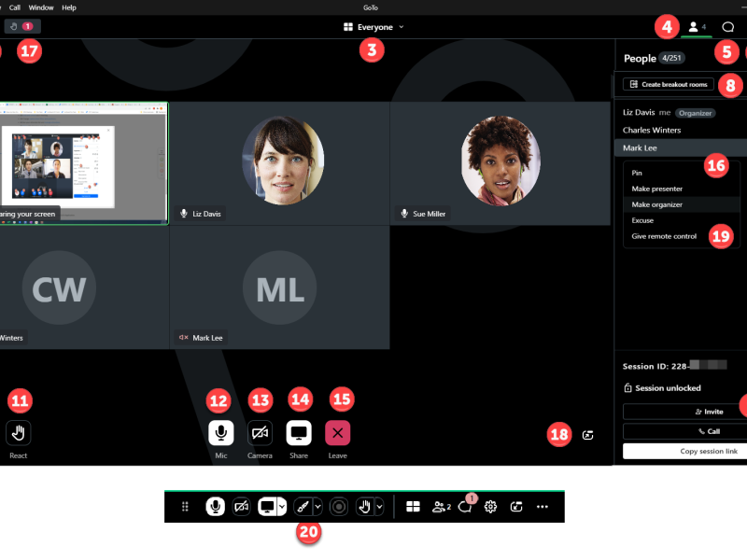Open settings gear on floating toolbar

click(491, 507)
